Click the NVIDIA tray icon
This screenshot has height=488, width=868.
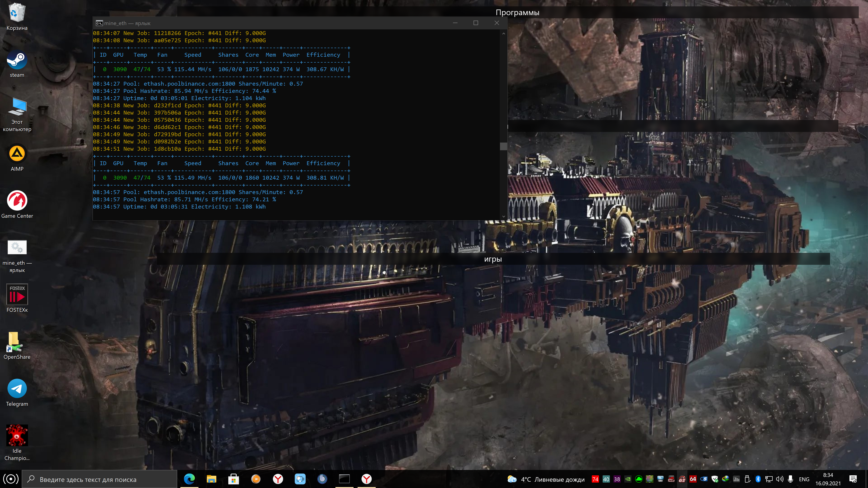(628, 479)
